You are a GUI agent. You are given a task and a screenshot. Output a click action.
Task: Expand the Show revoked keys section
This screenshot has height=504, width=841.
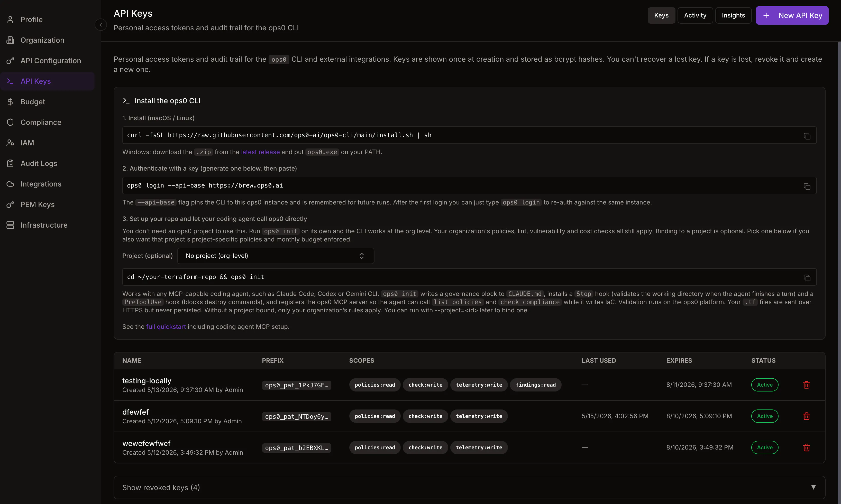469,487
